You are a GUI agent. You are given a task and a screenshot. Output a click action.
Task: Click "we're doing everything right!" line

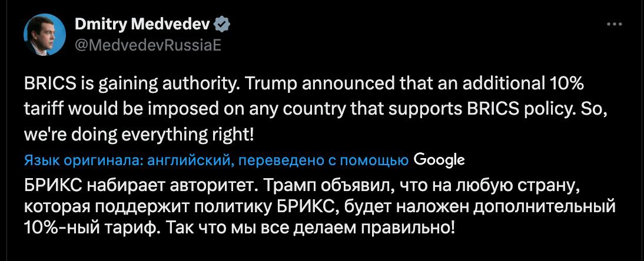pos(140,135)
